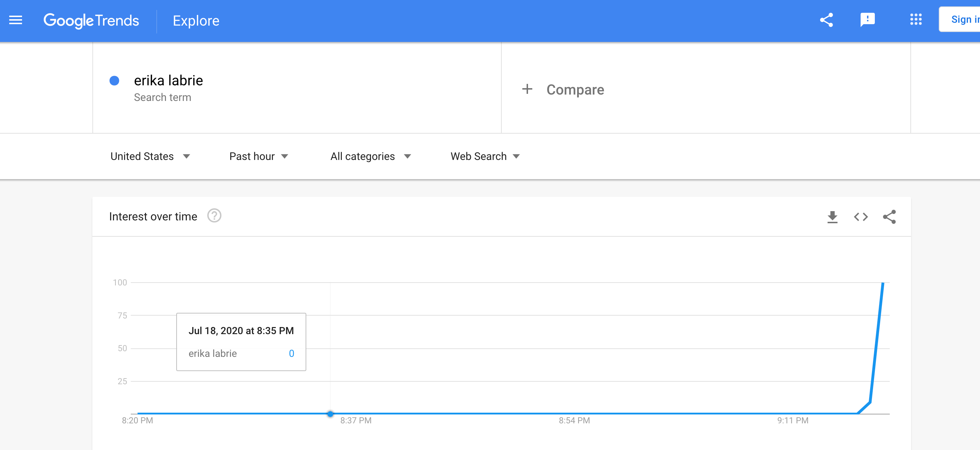Click the erika labrie value in the tooltip
Image resolution: width=980 pixels, height=450 pixels.
tap(292, 353)
